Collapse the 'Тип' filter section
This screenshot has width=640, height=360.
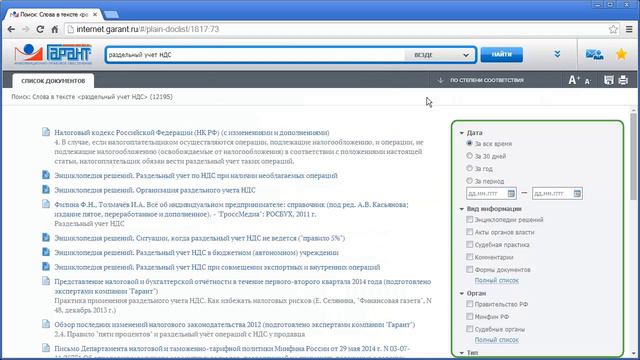pyautogui.click(x=461, y=353)
